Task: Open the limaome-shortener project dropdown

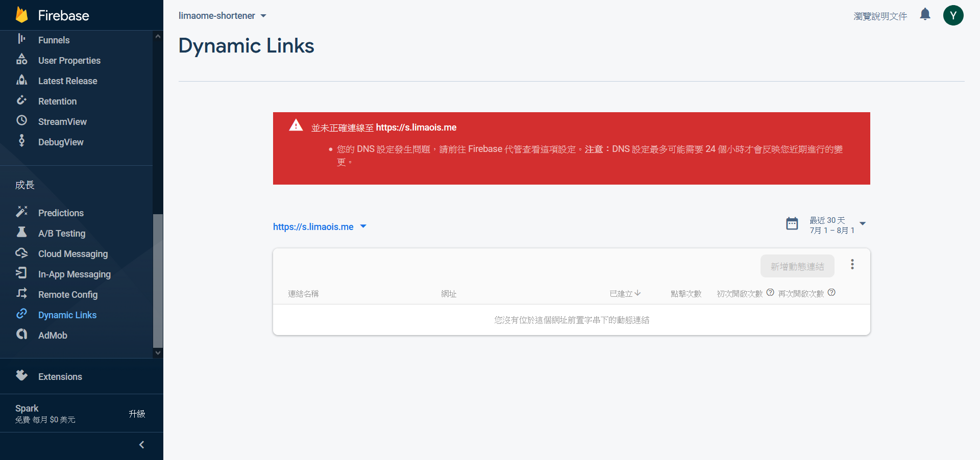Action: pos(223,16)
